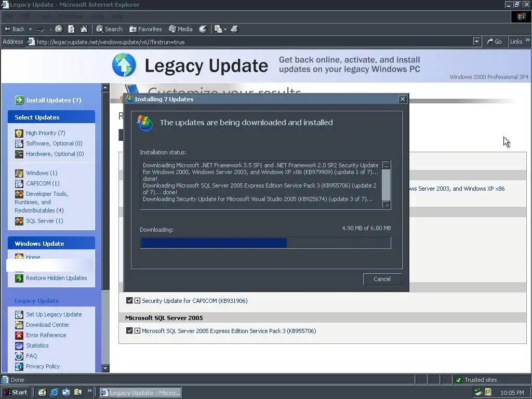Open the Start menu

tap(15, 393)
